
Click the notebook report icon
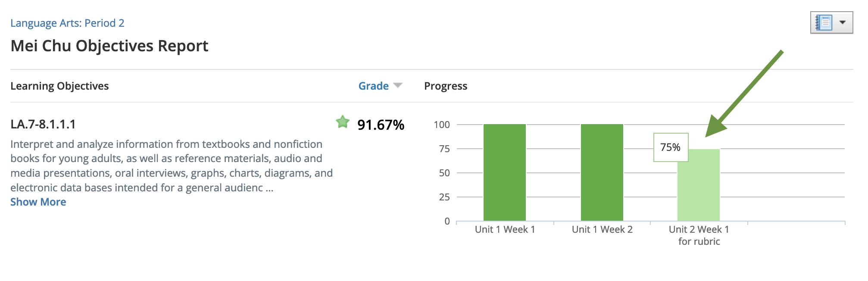point(824,22)
